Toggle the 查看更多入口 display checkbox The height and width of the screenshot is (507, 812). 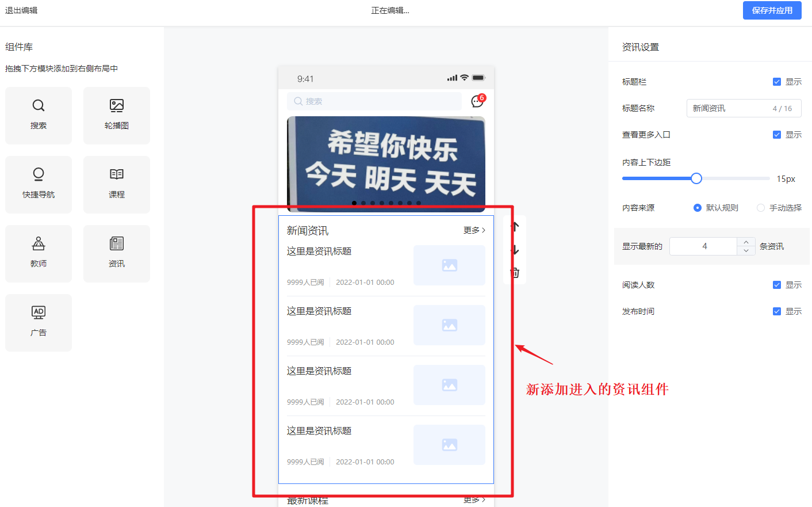777,135
